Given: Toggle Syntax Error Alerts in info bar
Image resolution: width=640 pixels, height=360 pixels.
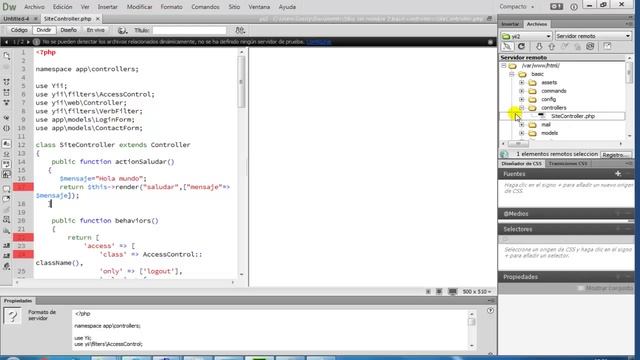Looking at the screenshot, I should (7, 174).
